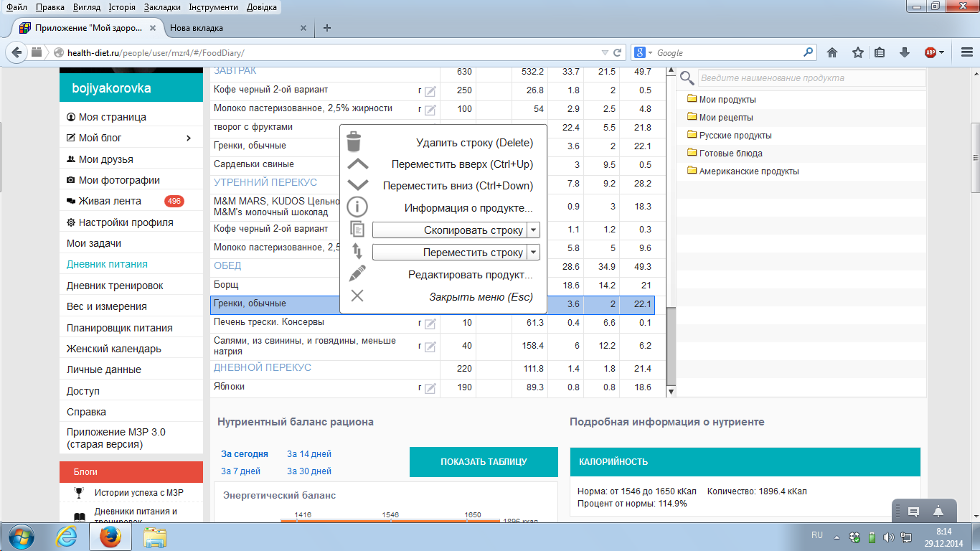Click edit icon beside Яблоки row

[430, 388]
